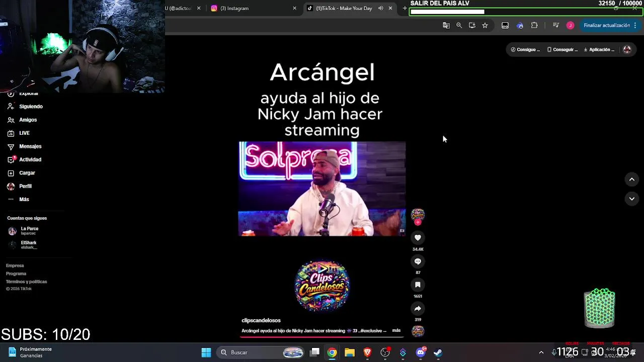Switch to the Instagram browser tab
Viewport: 644px width, 362px height.
(254, 8)
